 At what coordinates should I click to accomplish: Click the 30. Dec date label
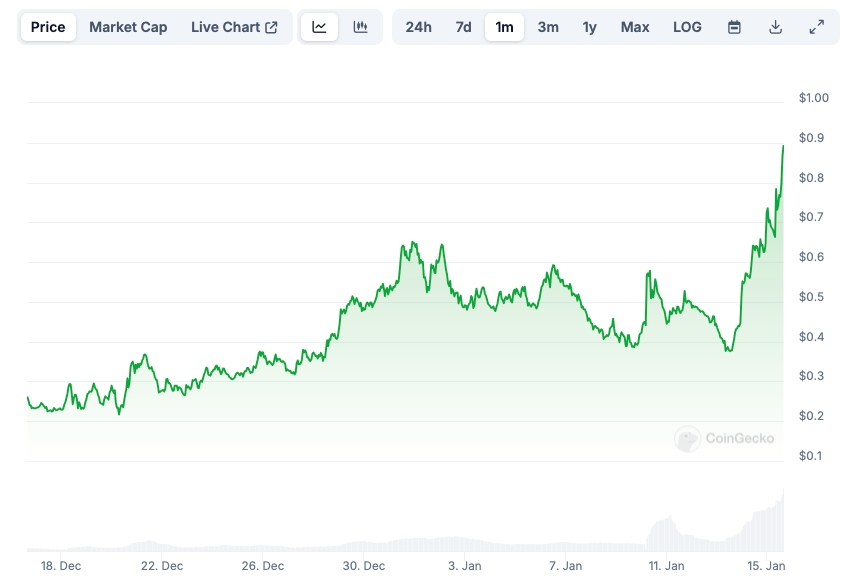(364, 566)
